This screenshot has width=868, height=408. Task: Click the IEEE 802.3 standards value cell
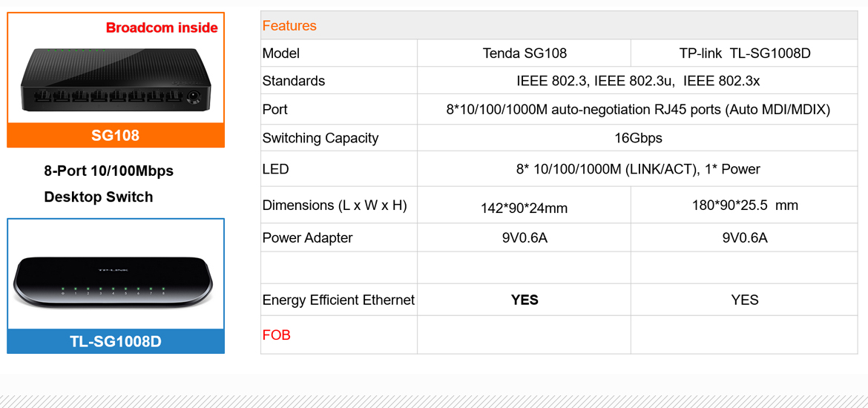coord(637,81)
